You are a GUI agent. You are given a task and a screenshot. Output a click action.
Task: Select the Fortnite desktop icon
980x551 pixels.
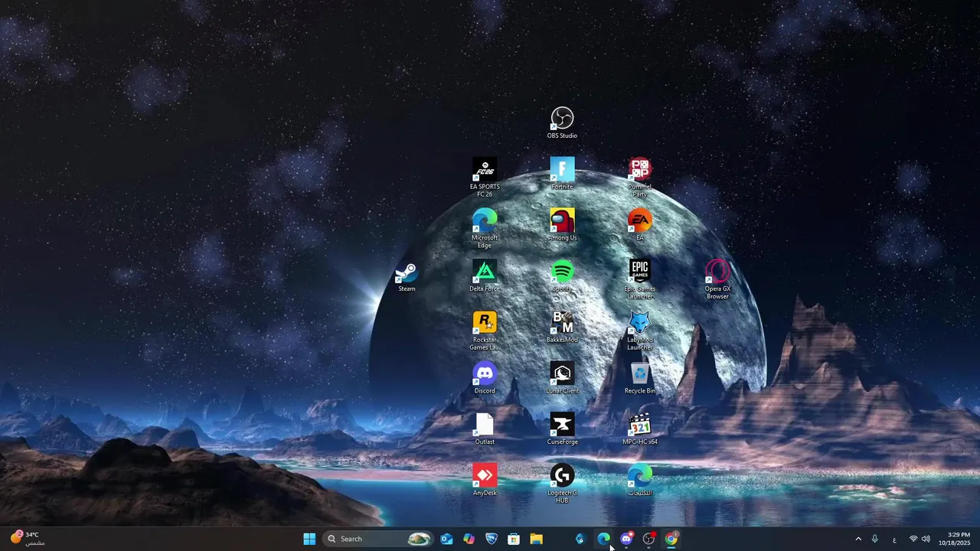pyautogui.click(x=562, y=174)
